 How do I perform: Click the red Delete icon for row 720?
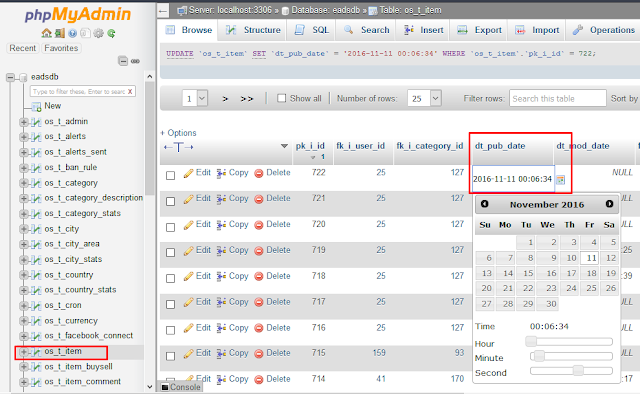(x=259, y=225)
